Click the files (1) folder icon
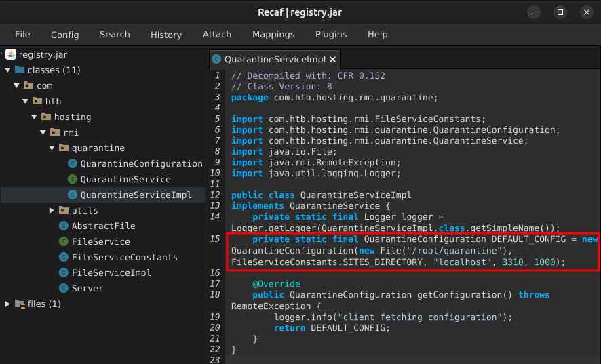 click(20, 304)
